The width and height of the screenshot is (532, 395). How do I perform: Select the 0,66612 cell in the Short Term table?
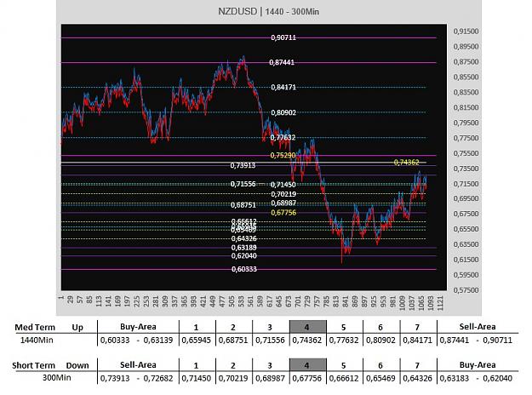pyautogui.click(x=344, y=378)
